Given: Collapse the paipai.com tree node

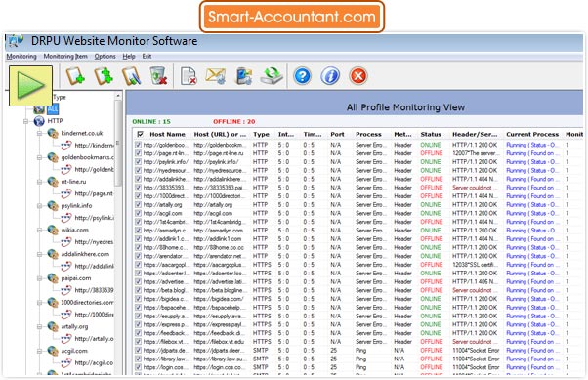Looking at the screenshot, I should click(39, 278).
